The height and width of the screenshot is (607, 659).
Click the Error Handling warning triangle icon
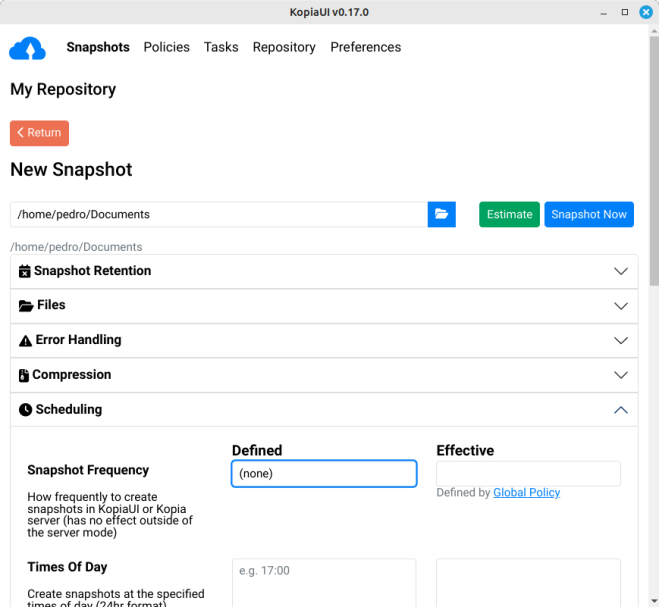click(25, 340)
